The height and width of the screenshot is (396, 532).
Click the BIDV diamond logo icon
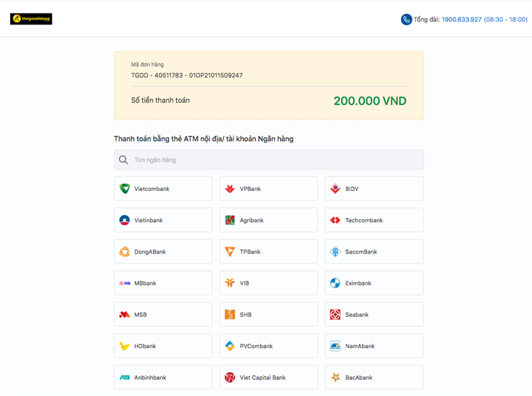pos(335,189)
